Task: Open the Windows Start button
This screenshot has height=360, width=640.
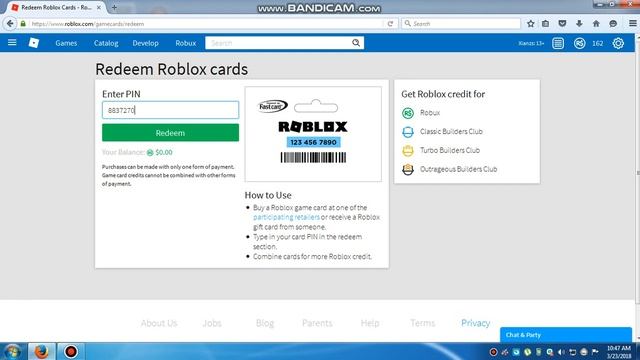Action: click(x=12, y=351)
